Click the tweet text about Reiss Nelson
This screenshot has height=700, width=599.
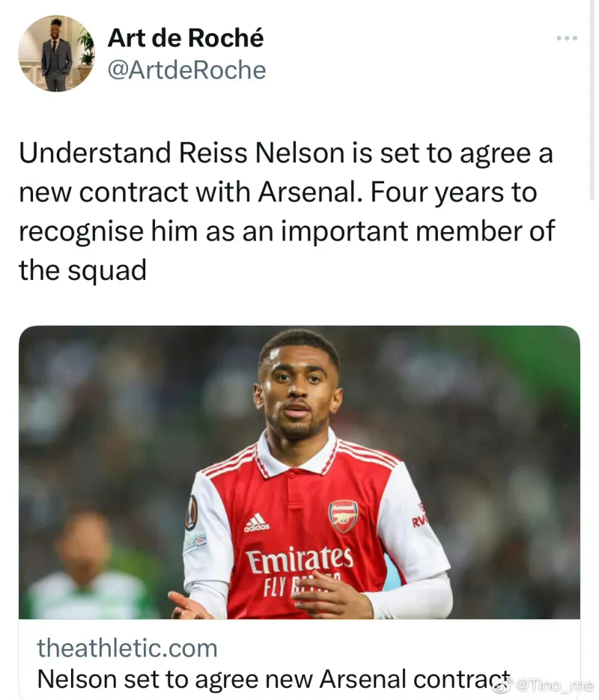pyautogui.click(x=287, y=211)
